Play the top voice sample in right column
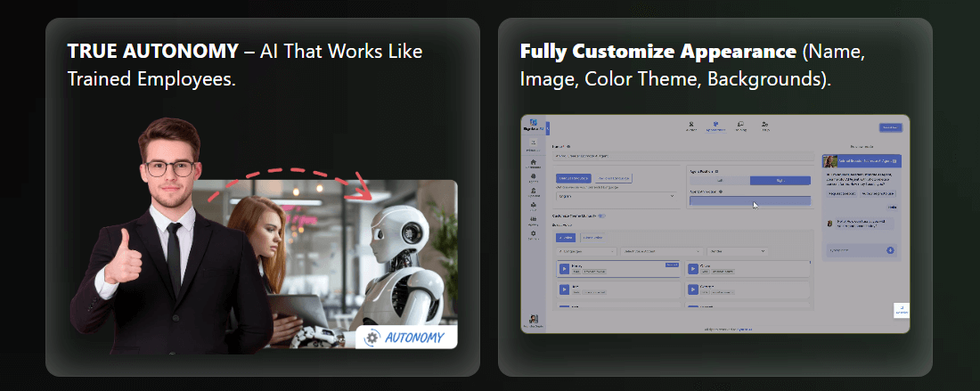 point(693,268)
